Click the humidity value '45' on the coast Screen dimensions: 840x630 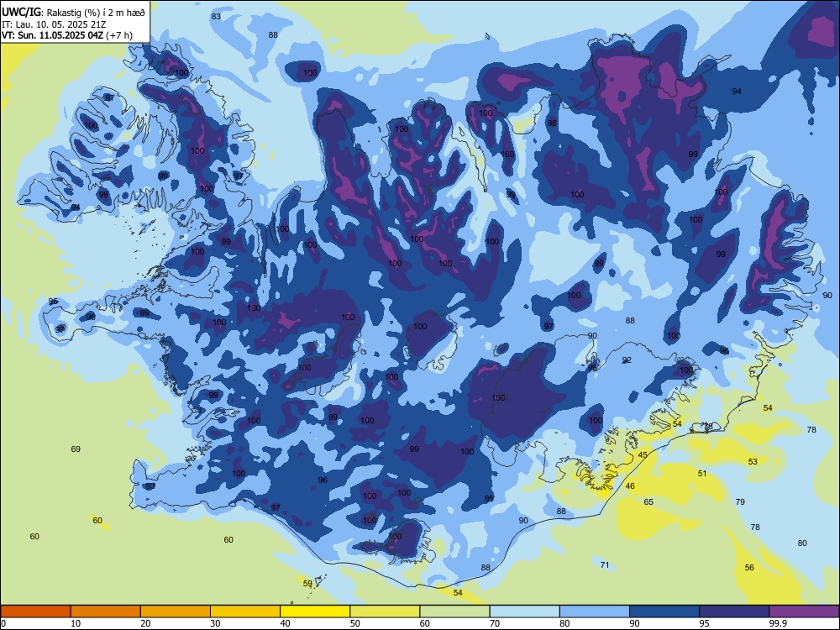pyautogui.click(x=643, y=454)
